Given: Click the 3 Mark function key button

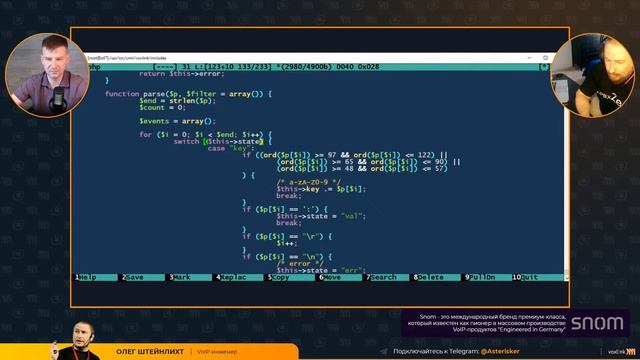Looking at the screenshot, I should tap(190, 277).
